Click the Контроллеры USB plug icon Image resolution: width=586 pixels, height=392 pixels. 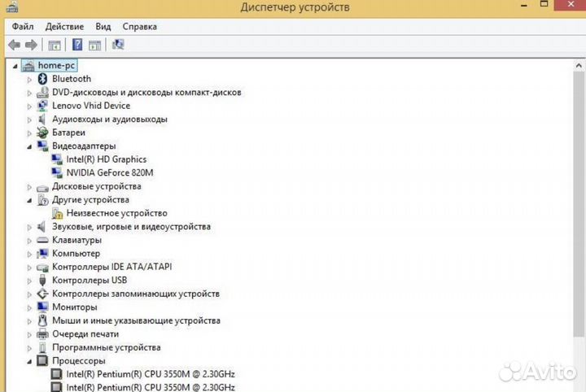click(42, 281)
